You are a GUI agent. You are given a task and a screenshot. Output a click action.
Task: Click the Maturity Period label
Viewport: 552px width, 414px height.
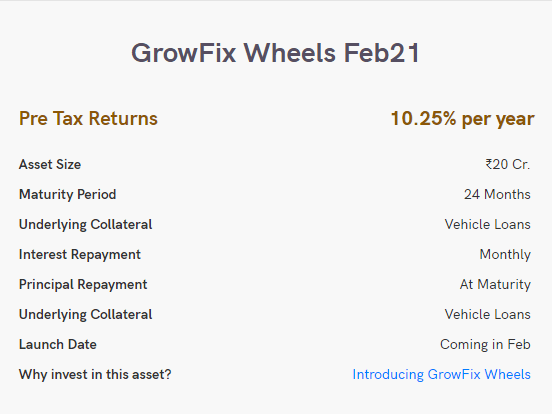pos(68,194)
